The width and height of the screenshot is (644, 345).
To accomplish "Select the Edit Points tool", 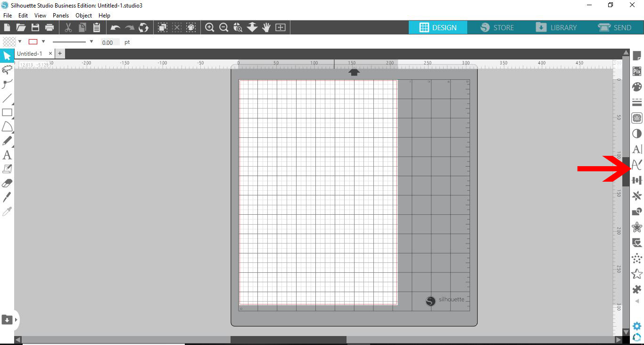I will [x=7, y=70].
